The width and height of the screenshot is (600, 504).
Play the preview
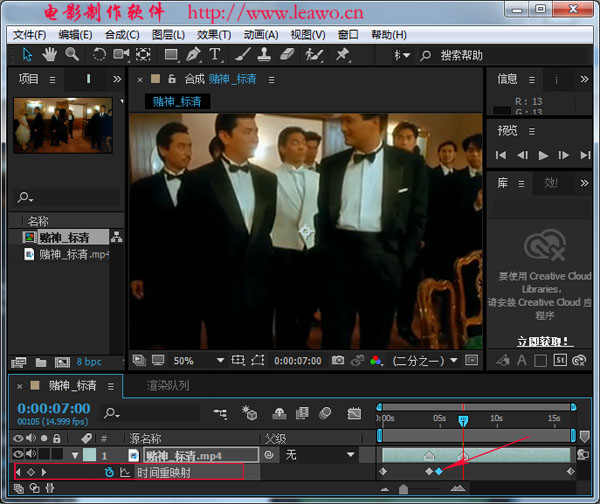(x=543, y=155)
